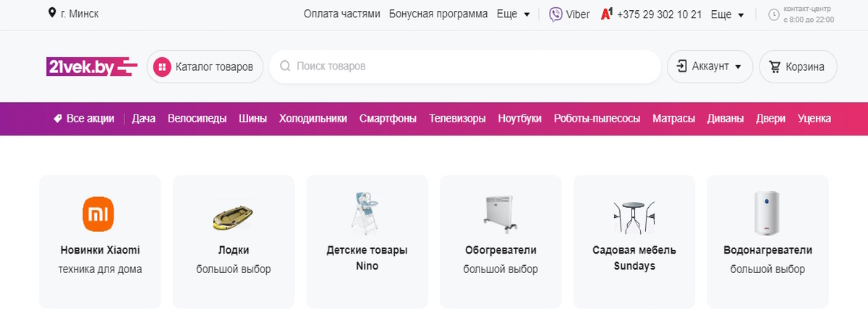This screenshot has width=868, height=326.
Task: Open the Садовая мебель Sundays card title
Action: pyautogui.click(x=634, y=258)
